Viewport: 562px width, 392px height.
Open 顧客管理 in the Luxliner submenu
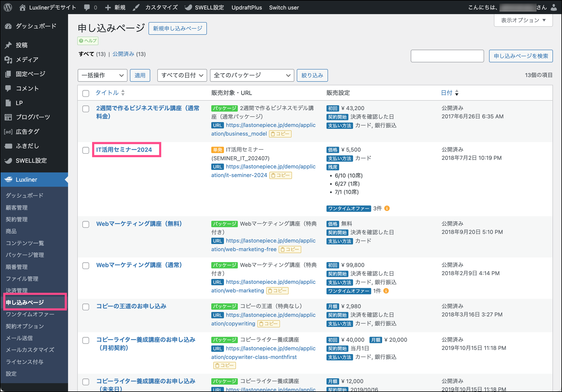17,207
